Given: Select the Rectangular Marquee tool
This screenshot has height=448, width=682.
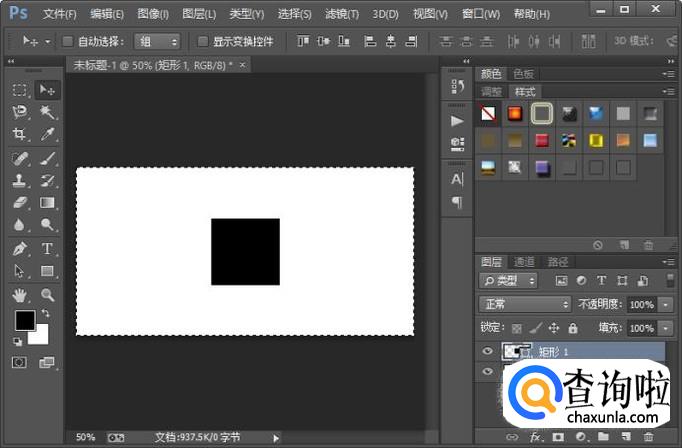Looking at the screenshot, I should coord(20,90).
